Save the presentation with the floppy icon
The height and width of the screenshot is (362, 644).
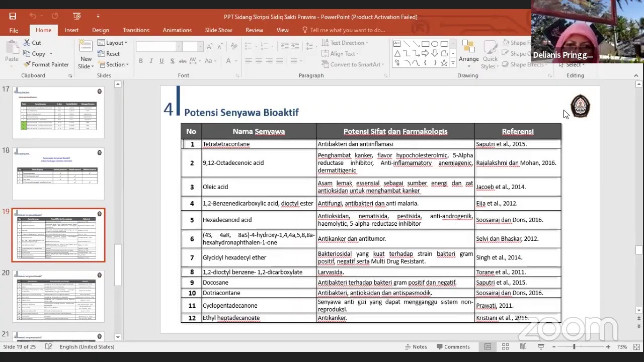[13, 17]
